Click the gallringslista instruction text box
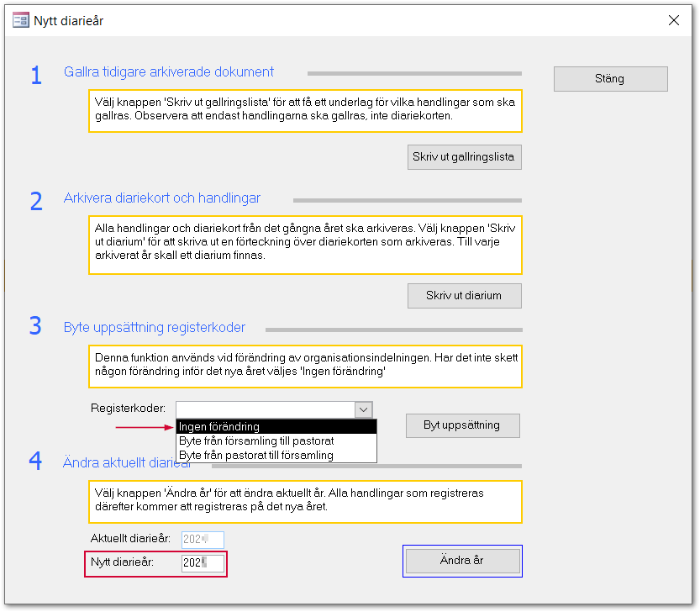The image size is (700, 612). [x=305, y=111]
